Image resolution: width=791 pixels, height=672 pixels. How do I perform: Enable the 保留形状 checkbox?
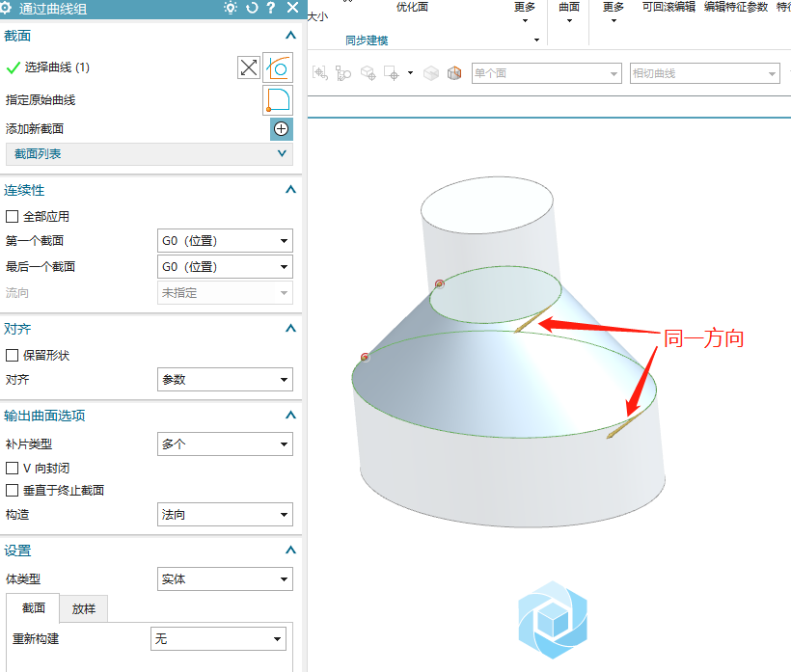(x=13, y=356)
